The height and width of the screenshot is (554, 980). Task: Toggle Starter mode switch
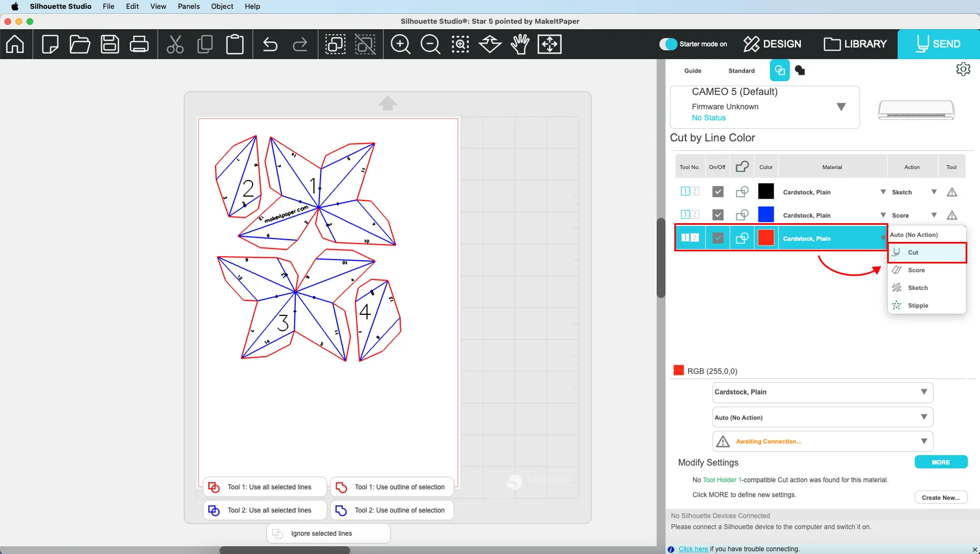(x=668, y=44)
